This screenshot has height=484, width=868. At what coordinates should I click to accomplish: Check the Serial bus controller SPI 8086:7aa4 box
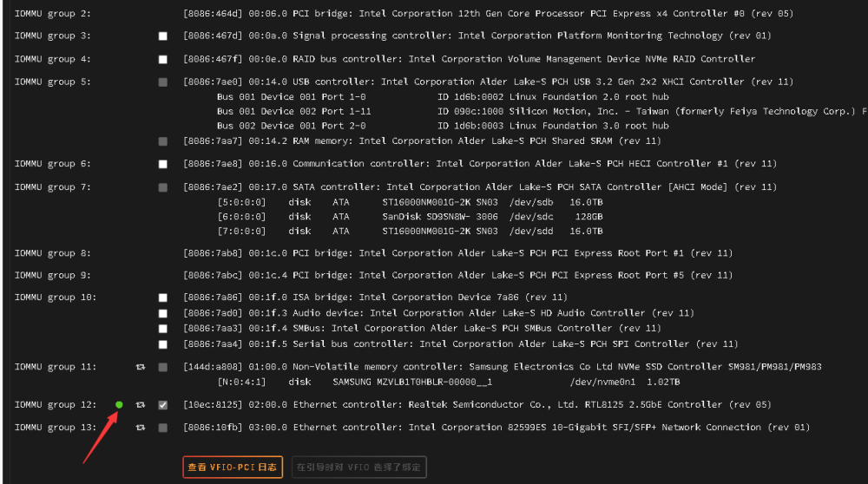163,344
